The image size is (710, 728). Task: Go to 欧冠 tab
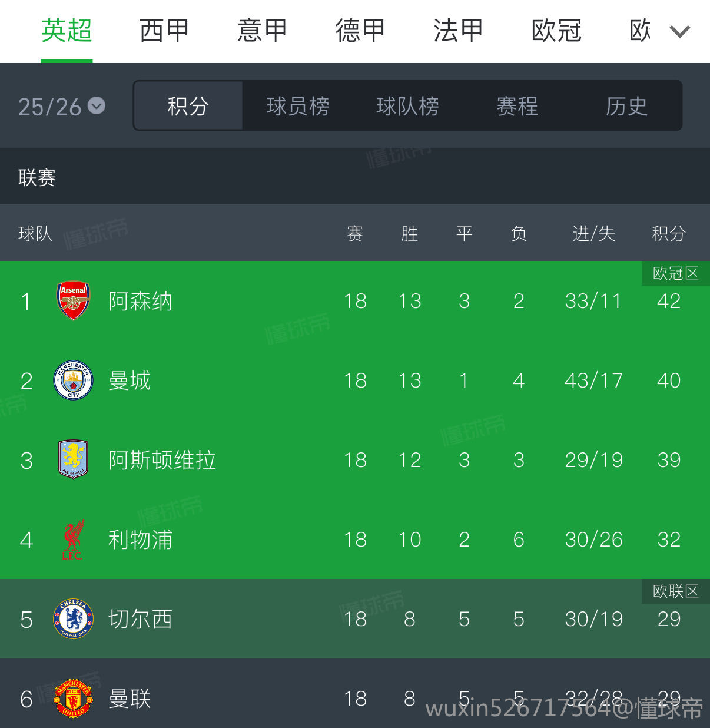click(x=556, y=31)
